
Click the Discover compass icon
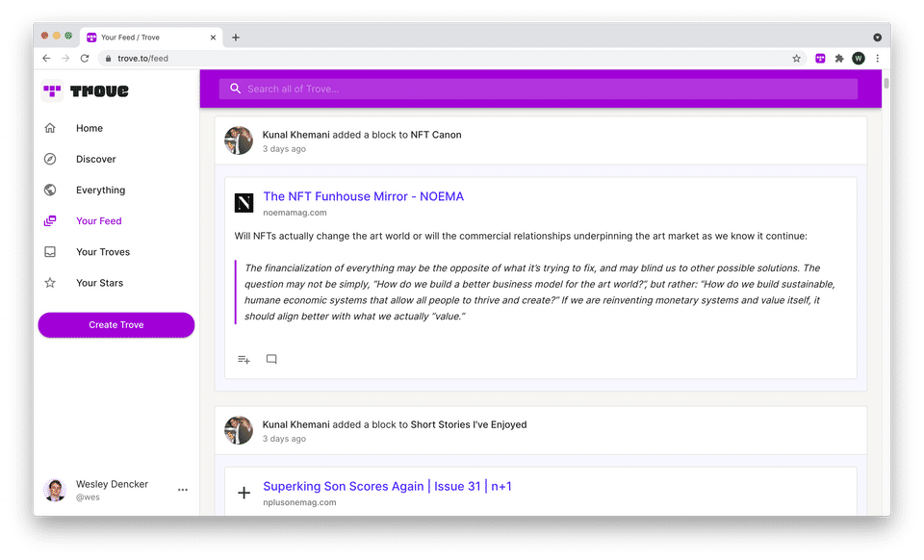coord(50,159)
